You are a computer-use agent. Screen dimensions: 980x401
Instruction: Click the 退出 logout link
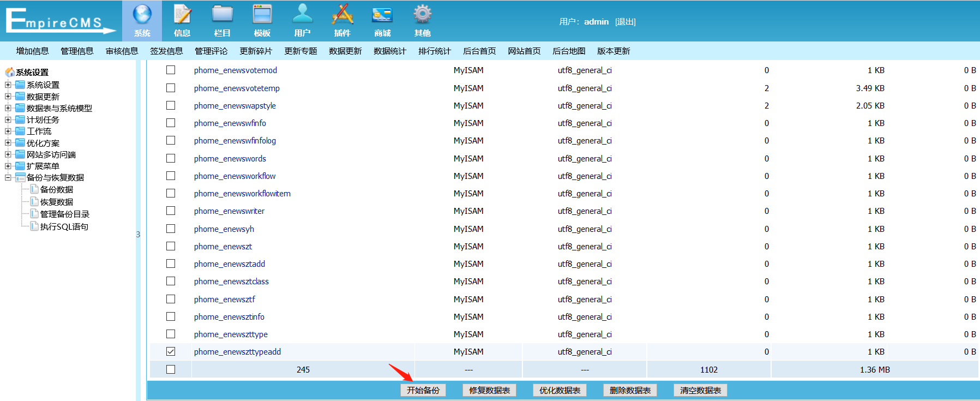coord(625,22)
